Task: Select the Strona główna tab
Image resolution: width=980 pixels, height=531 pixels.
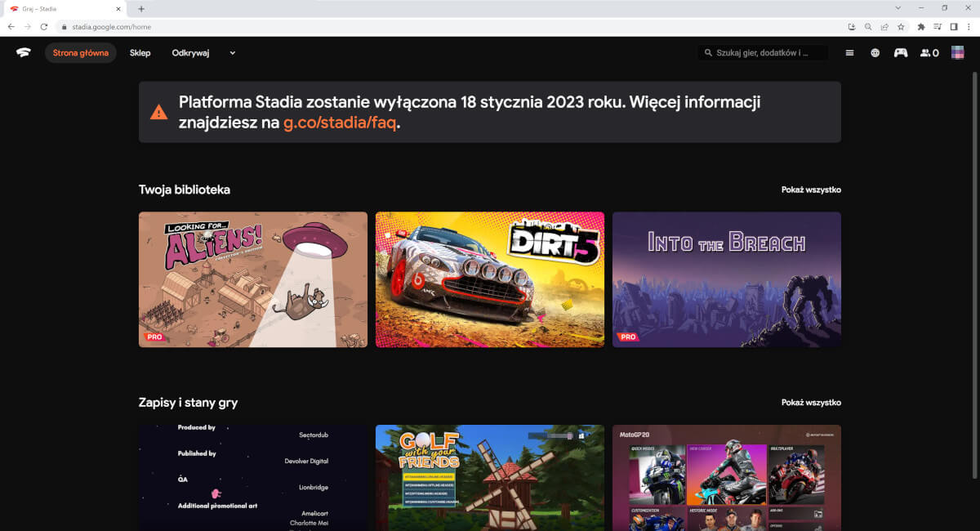Action: (80, 52)
